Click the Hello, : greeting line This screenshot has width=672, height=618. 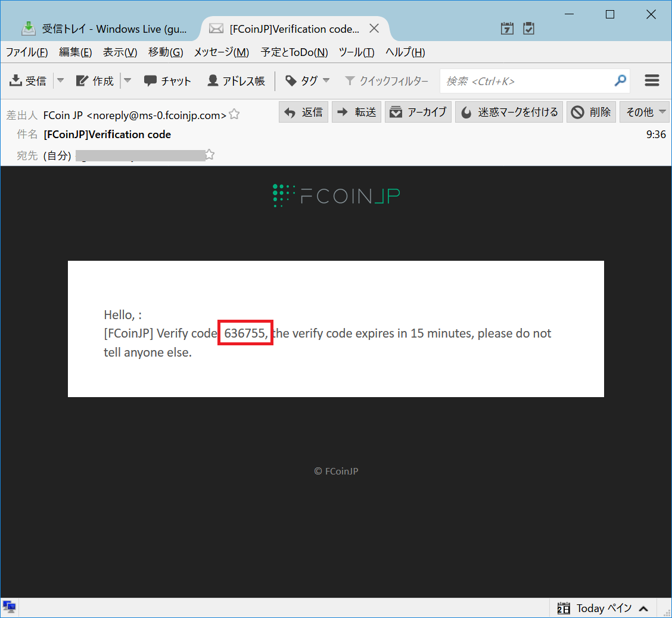[x=123, y=315]
